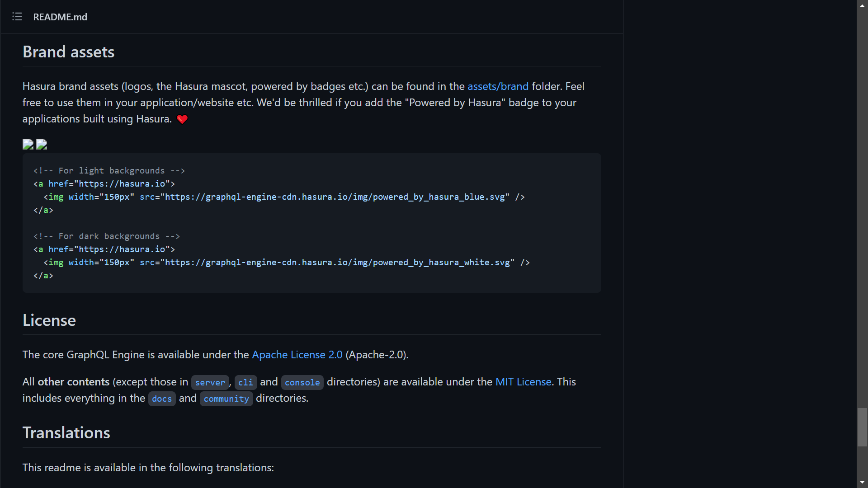Open the assets/brand folder link
This screenshot has width=868, height=488.
497,86
